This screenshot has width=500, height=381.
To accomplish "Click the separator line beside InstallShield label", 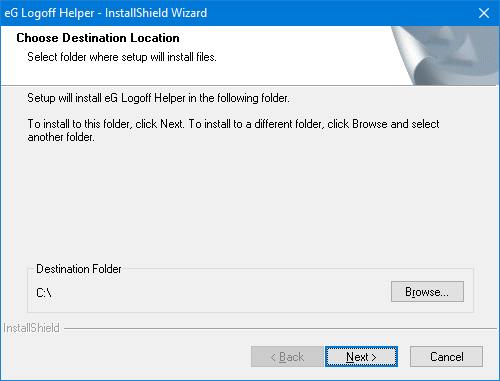I will [x=280, y=329].
